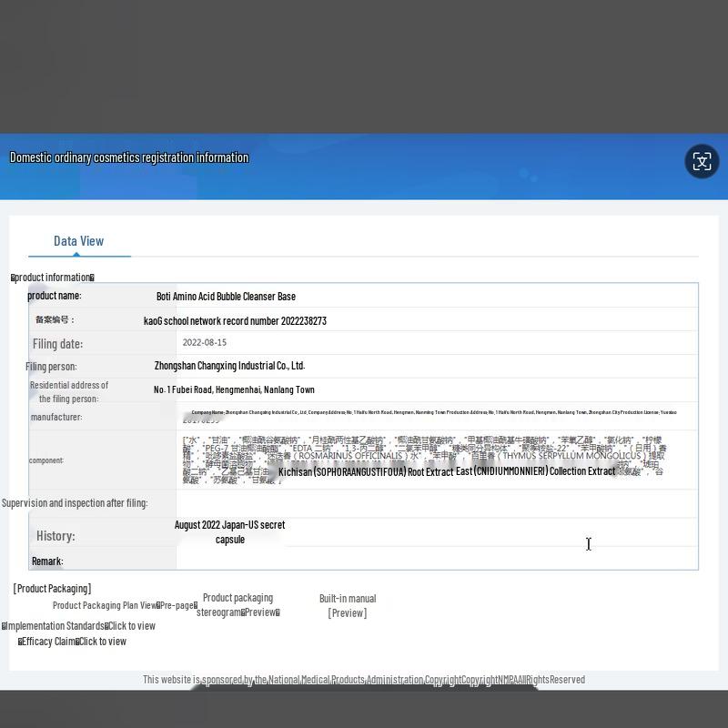The width and height of the screenshot is (728, 728).
Task: Click the page title Domestic ordinary cosmetics registration
Action: click(x=129, y=157)
